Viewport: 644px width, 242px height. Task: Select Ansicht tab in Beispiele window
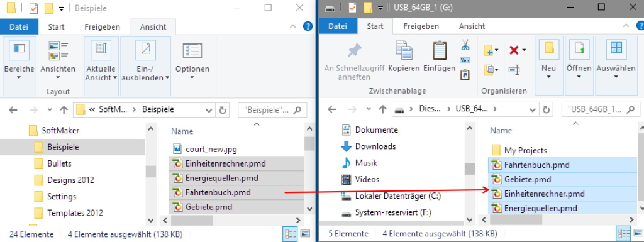[153, 26]
